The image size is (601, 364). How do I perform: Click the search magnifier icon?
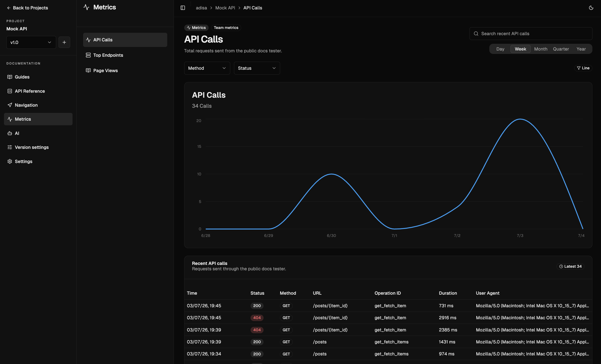pyautogui.click(x=476, y=34)
